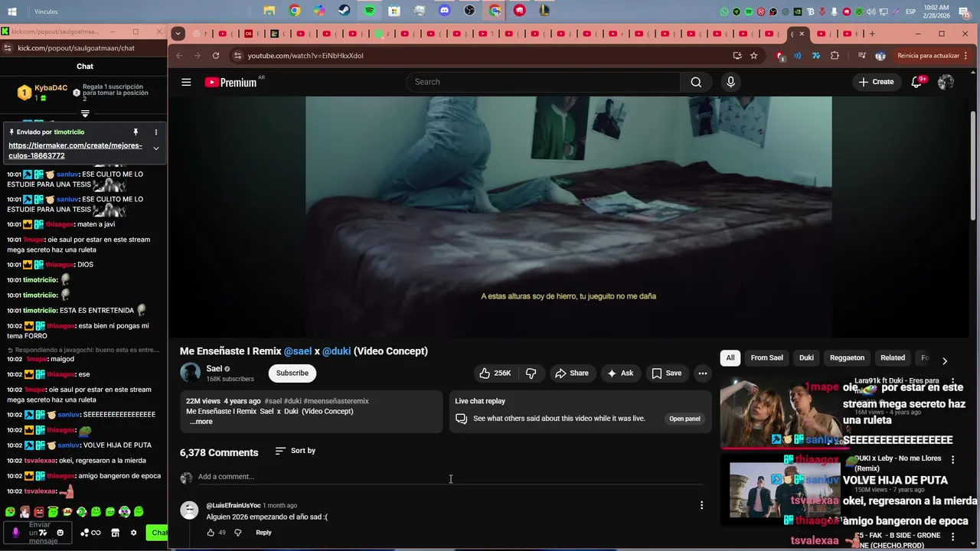
Task: Dislike the comment by @LuisEfrainUsYoc
Action: point(237,533)
